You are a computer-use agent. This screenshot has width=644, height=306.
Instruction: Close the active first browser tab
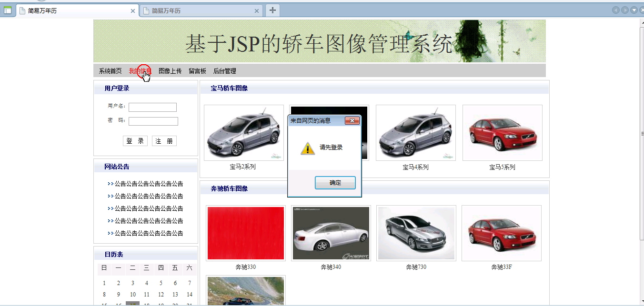[x=133, y=10]
